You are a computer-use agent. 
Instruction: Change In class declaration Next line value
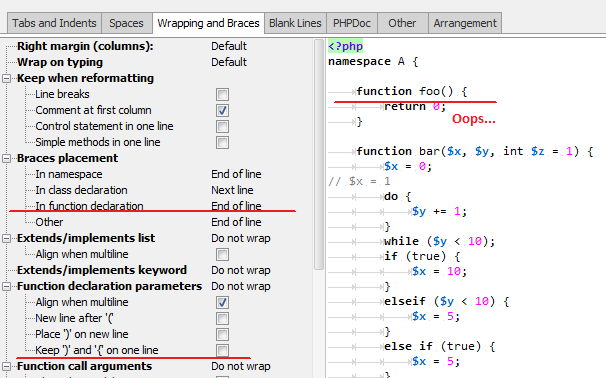pos(232,190)
